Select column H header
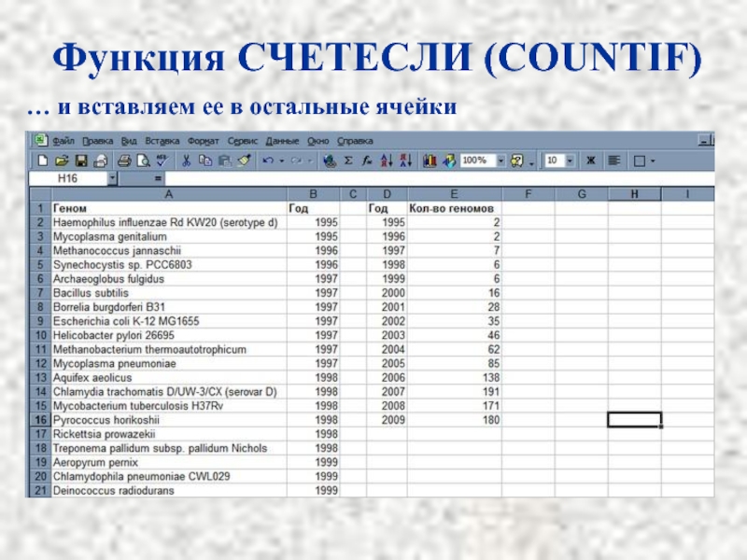The height and width of the screenshot is (560, 747). 634,194
